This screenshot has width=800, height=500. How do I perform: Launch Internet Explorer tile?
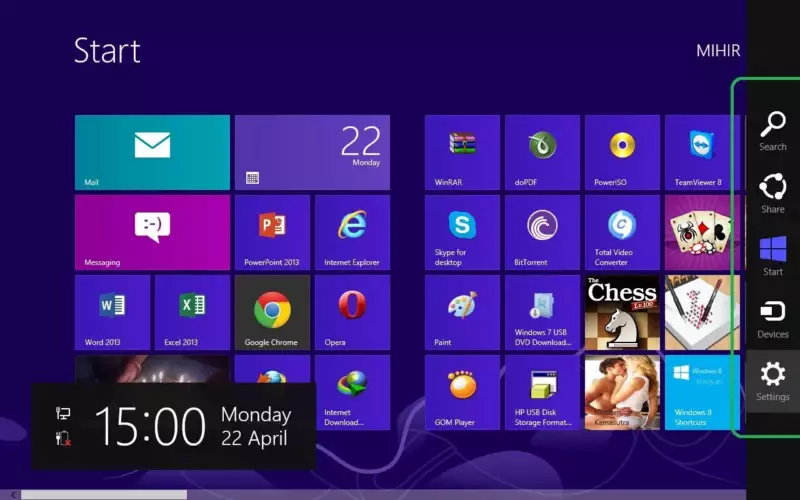click(353, 232)
